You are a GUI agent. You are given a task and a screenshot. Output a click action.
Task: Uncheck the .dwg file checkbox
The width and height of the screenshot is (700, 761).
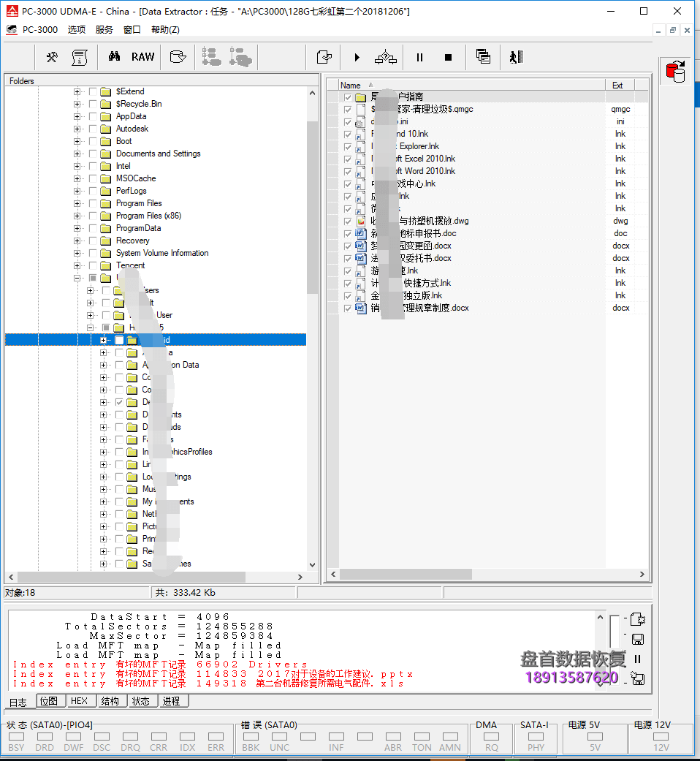[x=348, y=222]
